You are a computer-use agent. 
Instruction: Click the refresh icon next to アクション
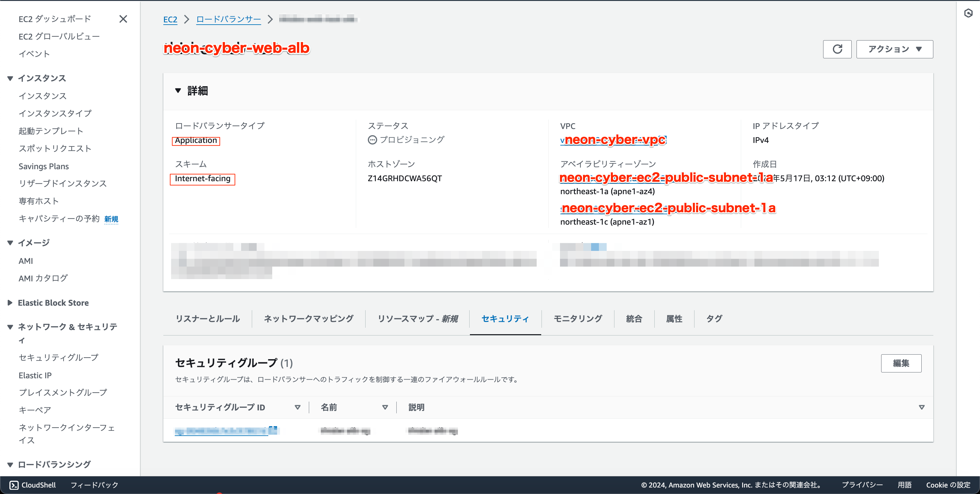837,49
